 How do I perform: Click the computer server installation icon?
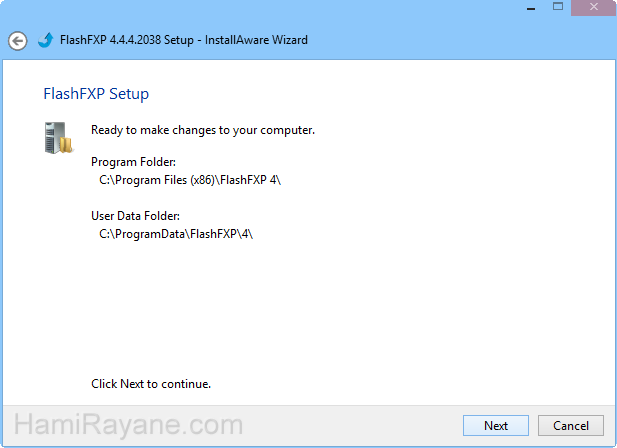click(x=59, y=138)
